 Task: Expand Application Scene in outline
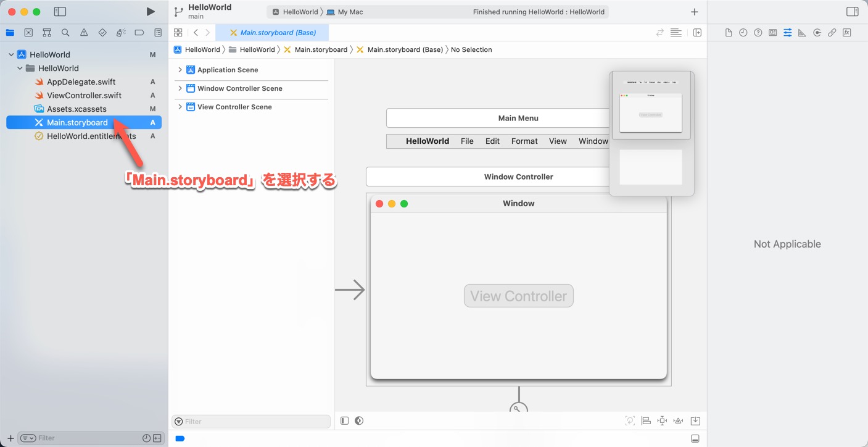(180, 70)
